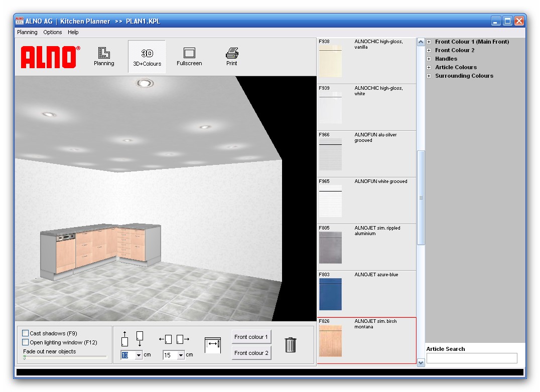The width and height of the screenshot is (540, 392).
Task: Open the horizontal cm dropdown showing 15
Action: 181,355
